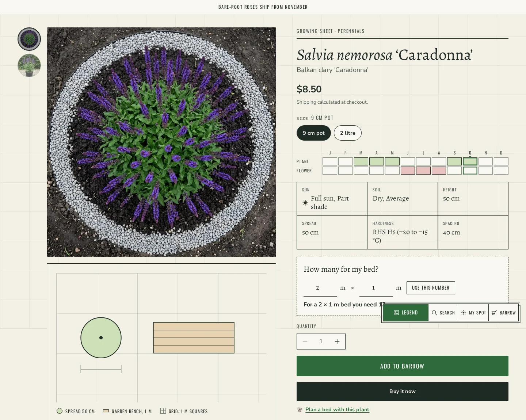This screenshot has height=420, width=526.
Task: Open the Legend toolbar button
Action: click(x=405, y=313)
